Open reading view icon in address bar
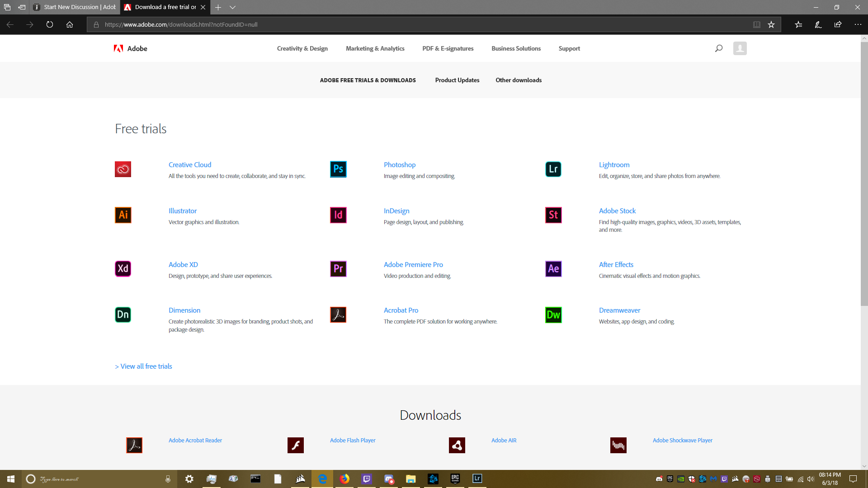 757,25
